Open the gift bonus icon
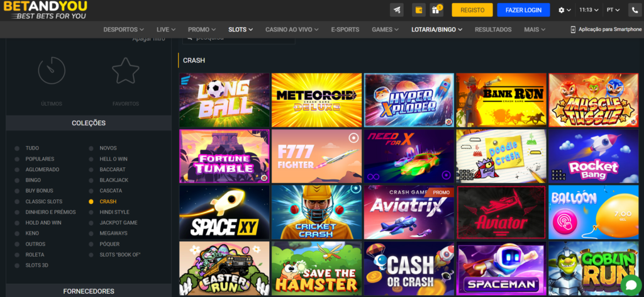 [436, 10]
